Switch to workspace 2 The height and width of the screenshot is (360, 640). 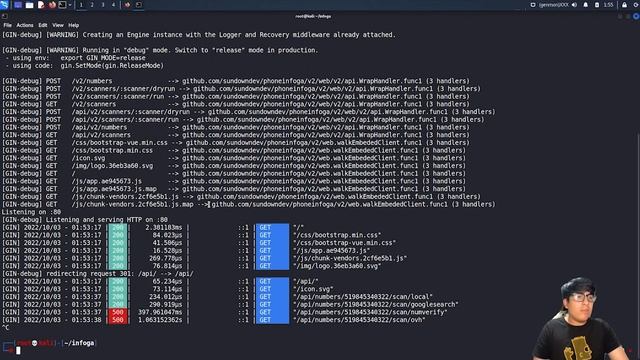(92, 5)
